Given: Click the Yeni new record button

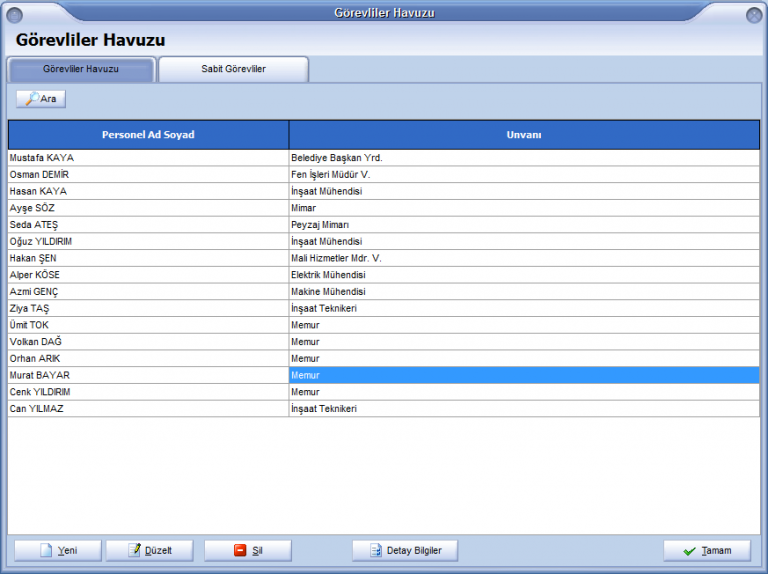Looking at the screenshot, I should (x=59, y=550).
